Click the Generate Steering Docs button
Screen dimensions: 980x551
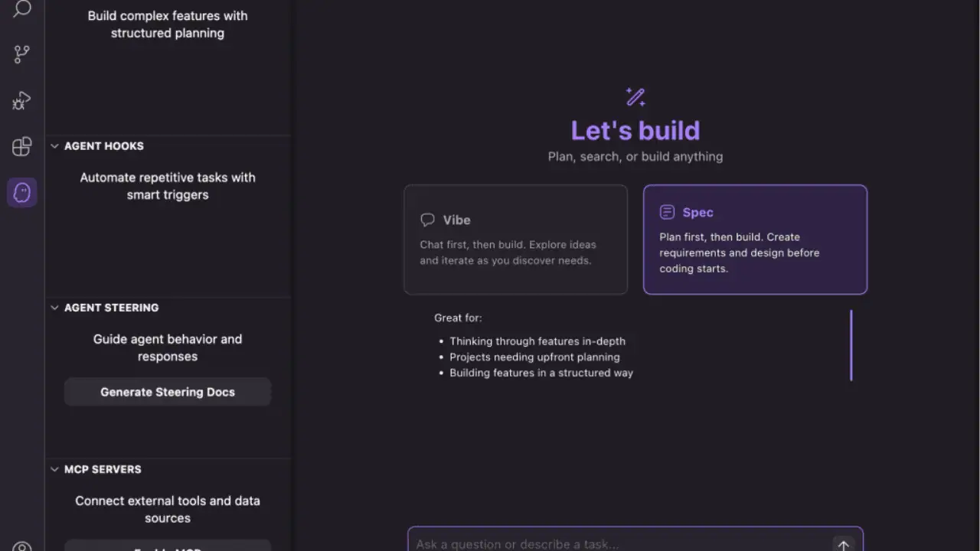click(168, 392)
